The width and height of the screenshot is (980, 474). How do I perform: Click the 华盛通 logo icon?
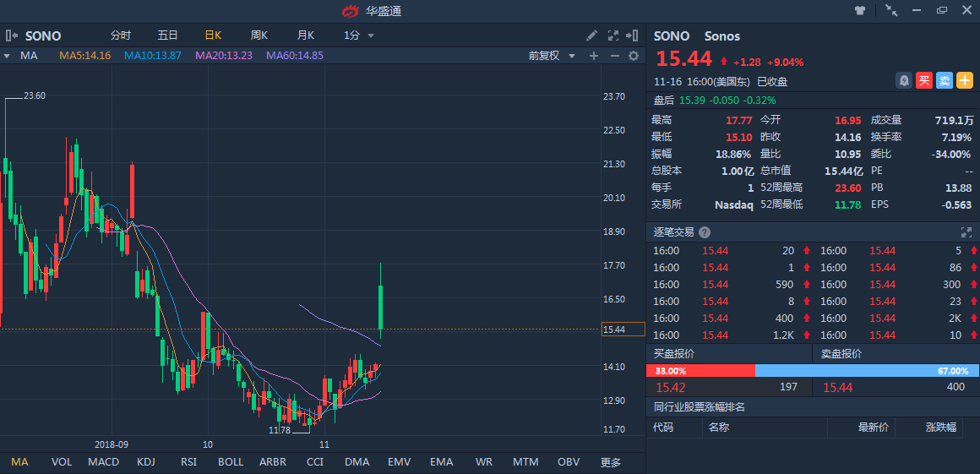350,11
